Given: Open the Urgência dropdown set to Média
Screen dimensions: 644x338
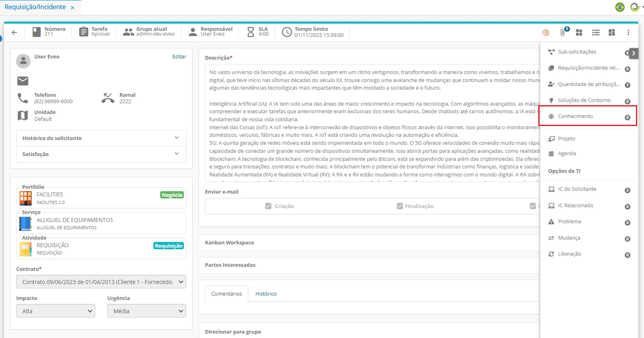Looking at the screenshot, I should [147, 311].
